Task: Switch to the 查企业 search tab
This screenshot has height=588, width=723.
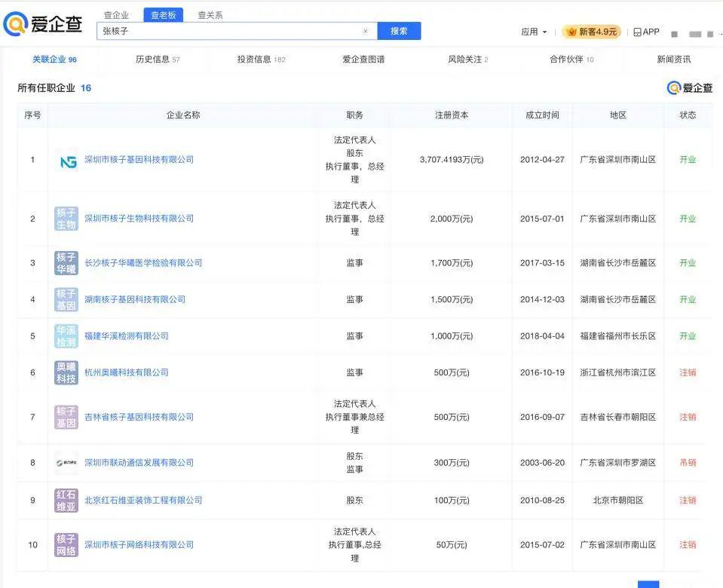Action: pyautogui.click(x=116, y=15)
